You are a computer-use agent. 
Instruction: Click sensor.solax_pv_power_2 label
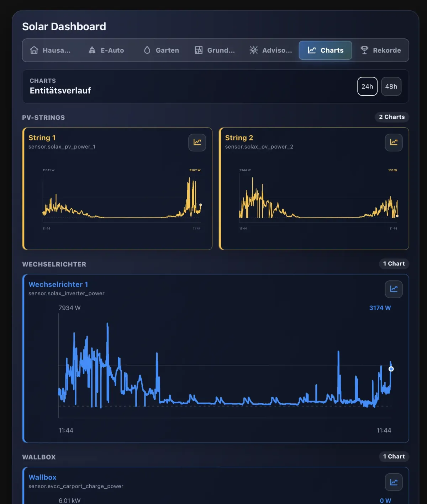[259, 147]
